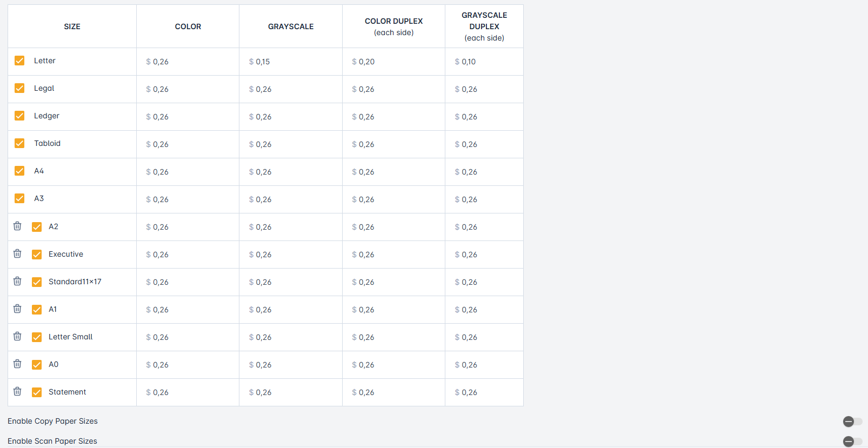Click trash icon next to Executive
The width and height of the screenshot is (868, 448).
pos(17,254)
